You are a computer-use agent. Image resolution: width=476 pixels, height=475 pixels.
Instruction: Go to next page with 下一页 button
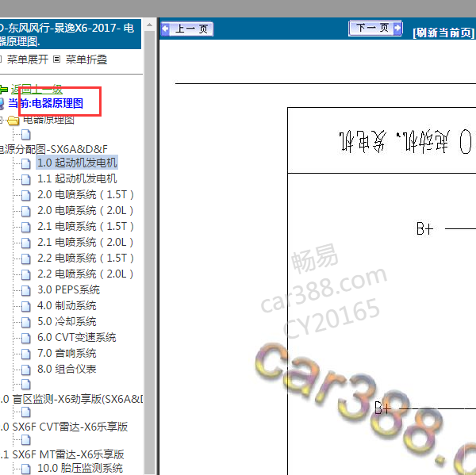point(375,29)
